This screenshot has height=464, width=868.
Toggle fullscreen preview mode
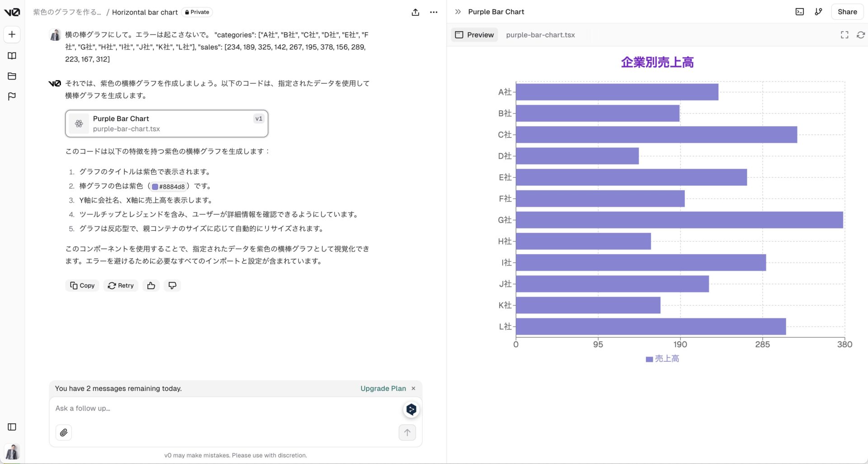pos(844,35)
